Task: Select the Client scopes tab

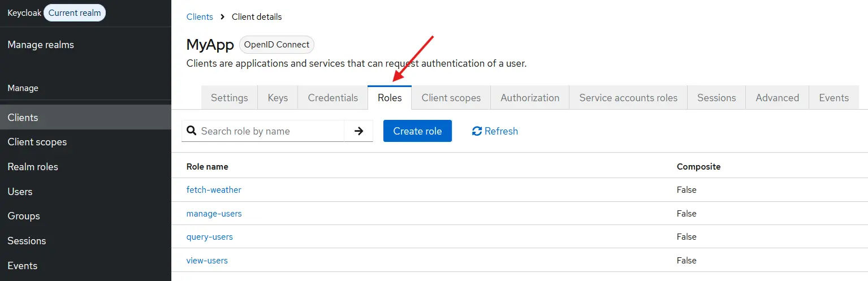Action: tap(451, 98)
